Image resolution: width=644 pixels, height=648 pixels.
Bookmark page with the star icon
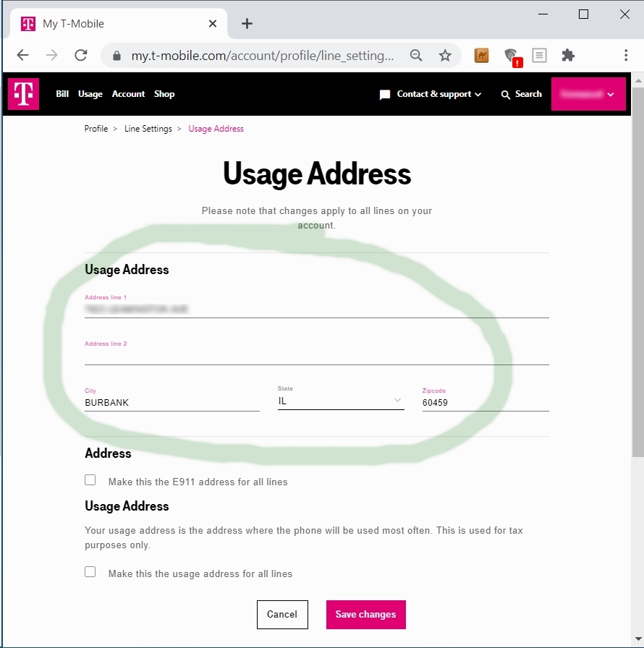[x=445, y=55]
